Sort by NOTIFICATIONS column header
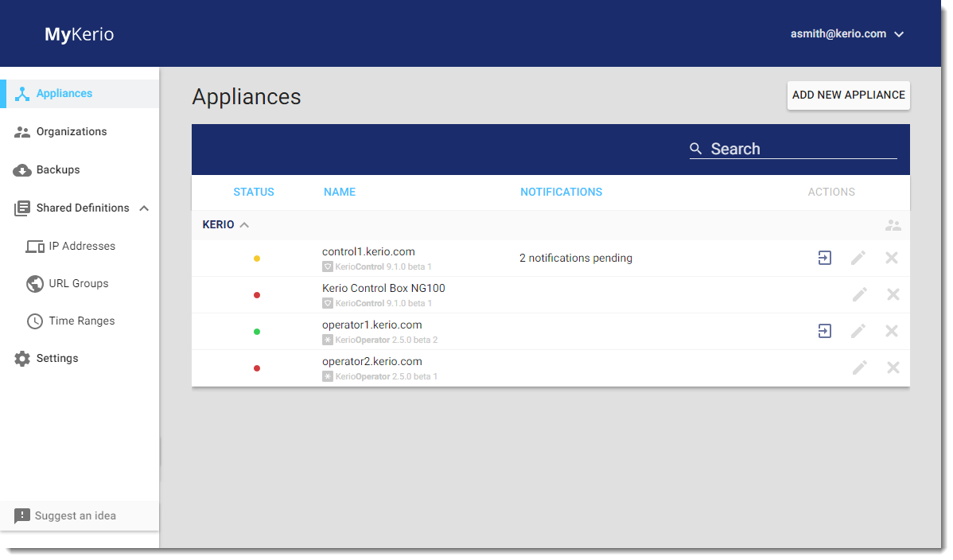 (x=561, y=192)
